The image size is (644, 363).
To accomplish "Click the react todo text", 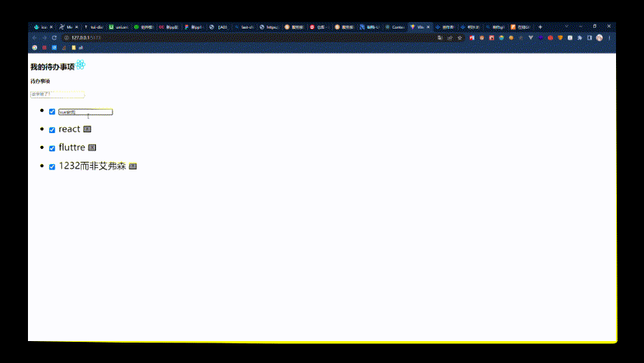I will click(69, 129).
